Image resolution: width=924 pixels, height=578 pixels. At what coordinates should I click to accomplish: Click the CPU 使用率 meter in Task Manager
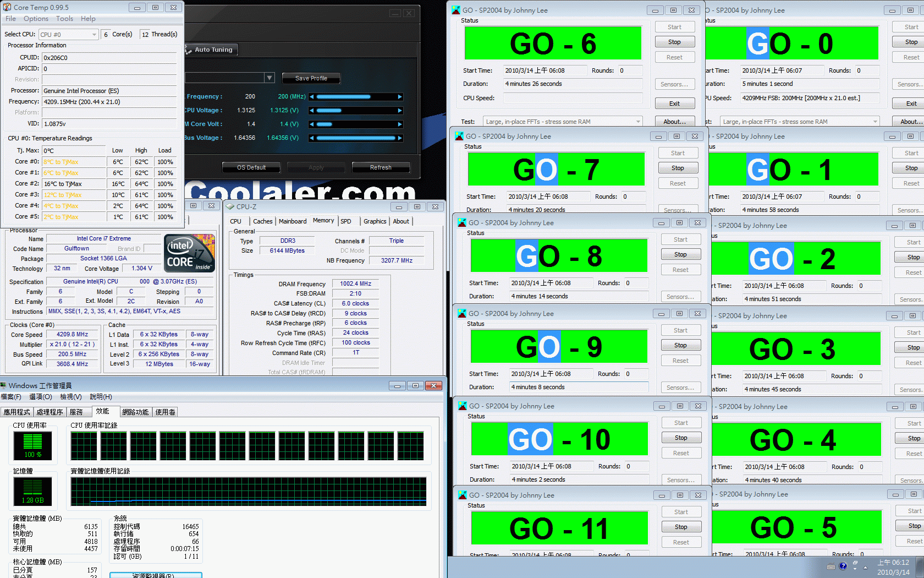[x=32, y=445]
